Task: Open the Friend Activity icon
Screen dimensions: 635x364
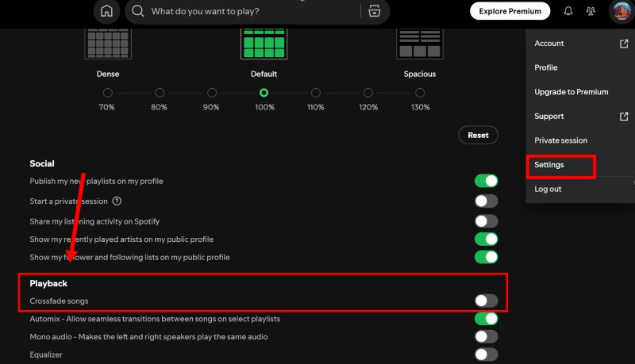Action: pyautogui.click(x=591, y=12)
